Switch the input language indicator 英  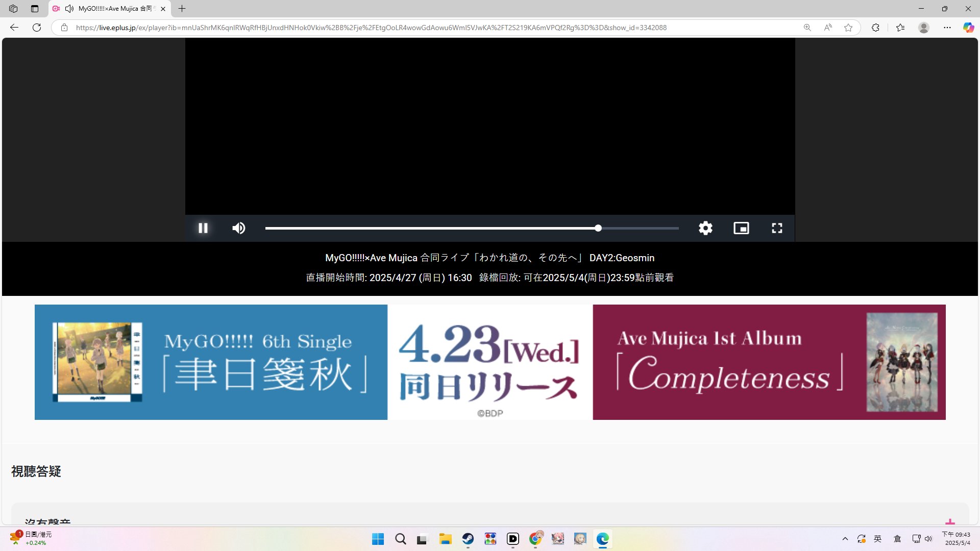[x=878, y=539]
